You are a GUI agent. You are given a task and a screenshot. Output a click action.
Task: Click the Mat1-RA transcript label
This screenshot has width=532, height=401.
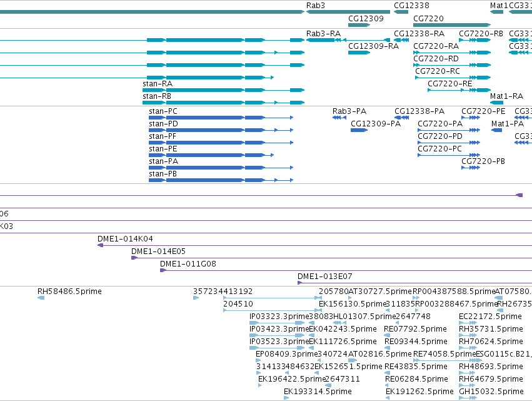[506, 96]
